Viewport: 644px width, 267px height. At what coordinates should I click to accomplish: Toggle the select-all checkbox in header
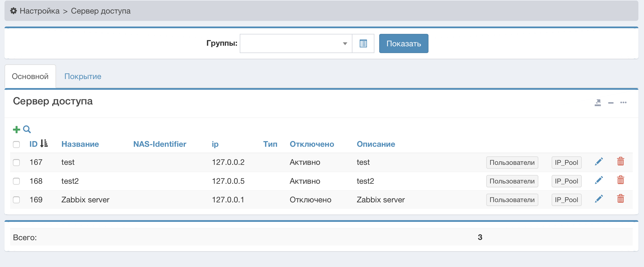[x=16, y=145]
